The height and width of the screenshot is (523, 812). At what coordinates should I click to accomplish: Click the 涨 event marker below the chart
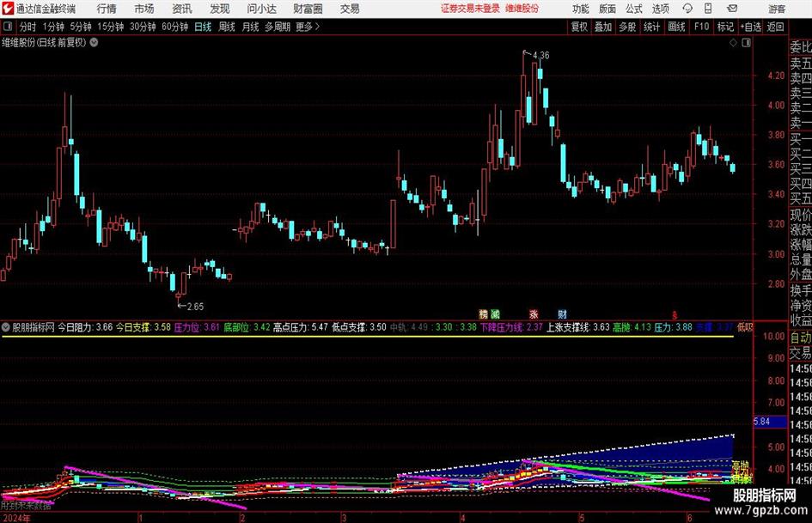(534, 313)
